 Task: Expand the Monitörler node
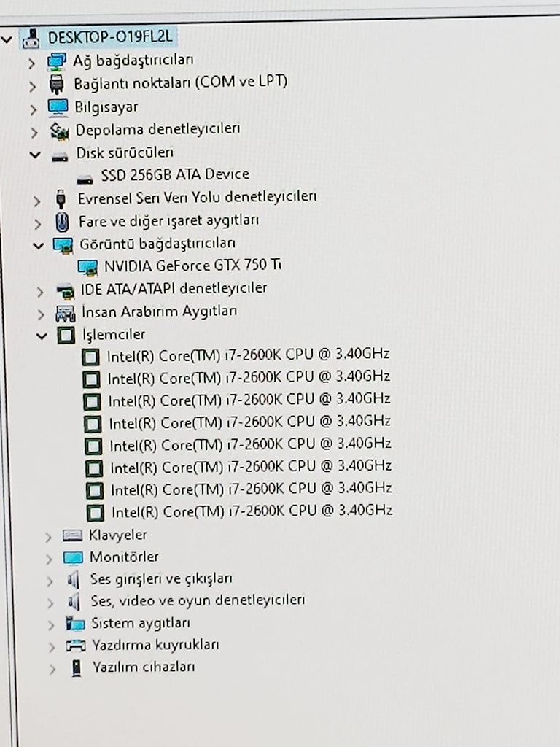click(x=49, y=559)
